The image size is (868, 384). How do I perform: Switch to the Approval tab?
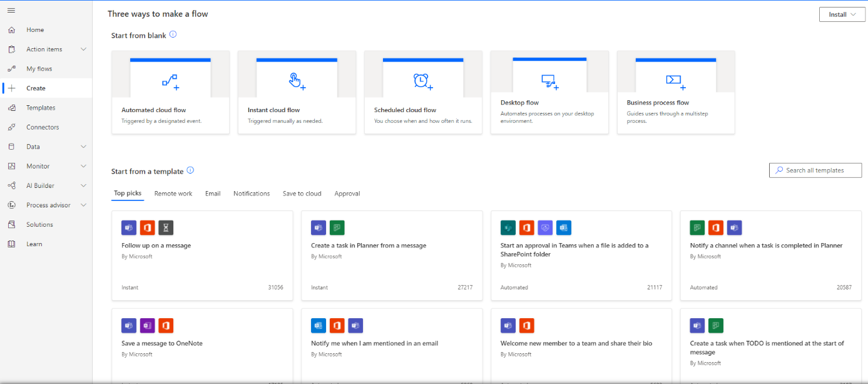347,194
